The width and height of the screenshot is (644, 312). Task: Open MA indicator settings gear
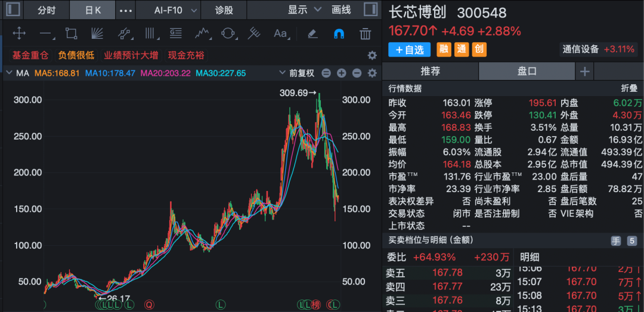(x=372, y=73)
